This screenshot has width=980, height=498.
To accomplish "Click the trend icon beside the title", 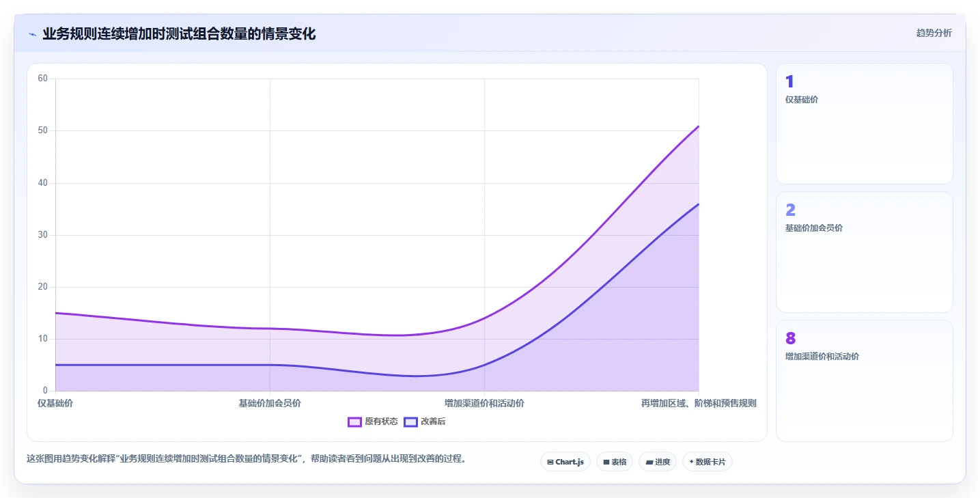I will [x=32, y=34].
